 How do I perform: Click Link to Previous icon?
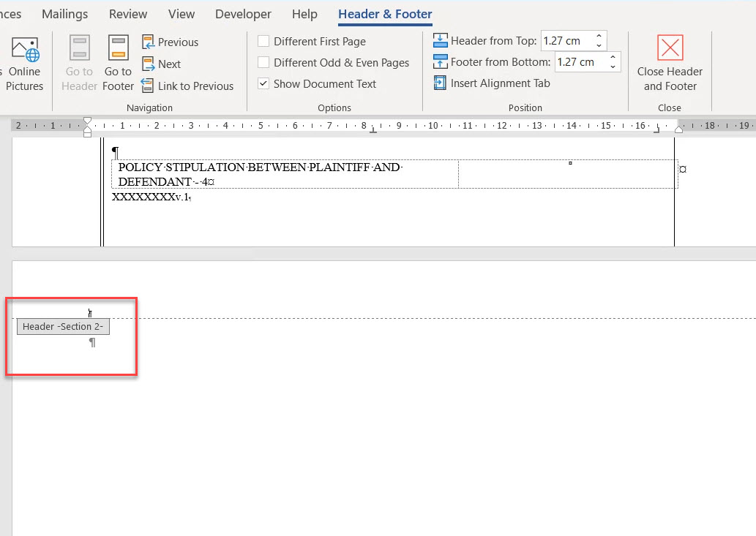point(148,86)
